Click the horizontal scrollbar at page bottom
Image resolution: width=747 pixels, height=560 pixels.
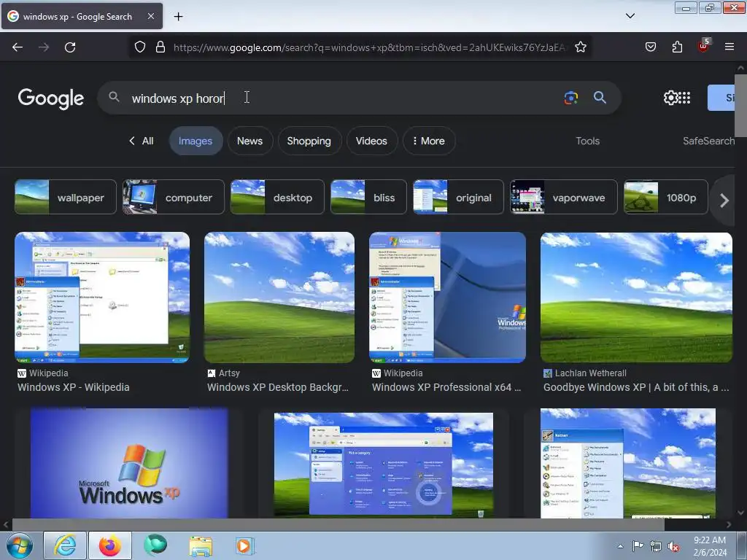338,524
